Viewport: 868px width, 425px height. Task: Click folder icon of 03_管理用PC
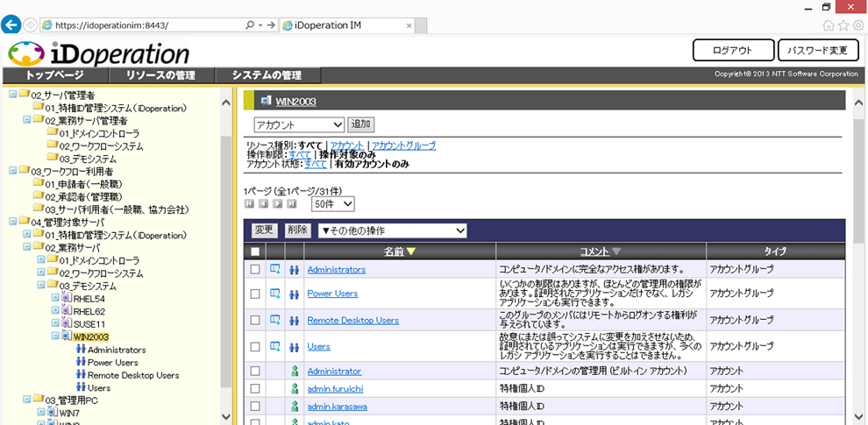point(39,399)
